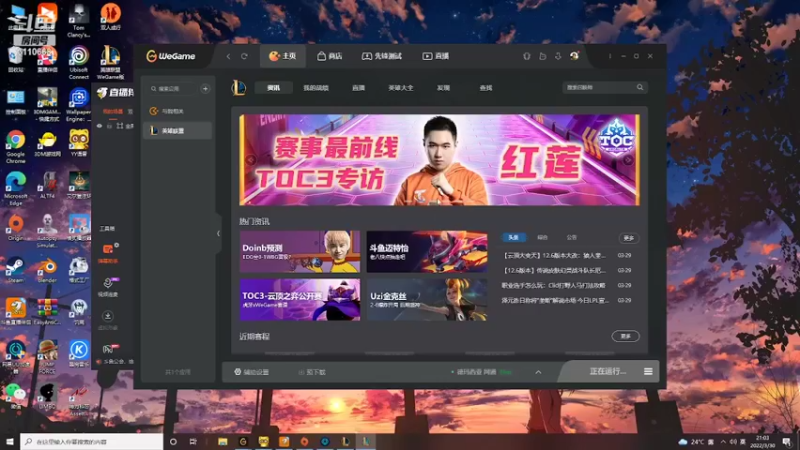Click the search apps field in sidebar
Viewport: 800px width, 450px height.
click(172, 89)
